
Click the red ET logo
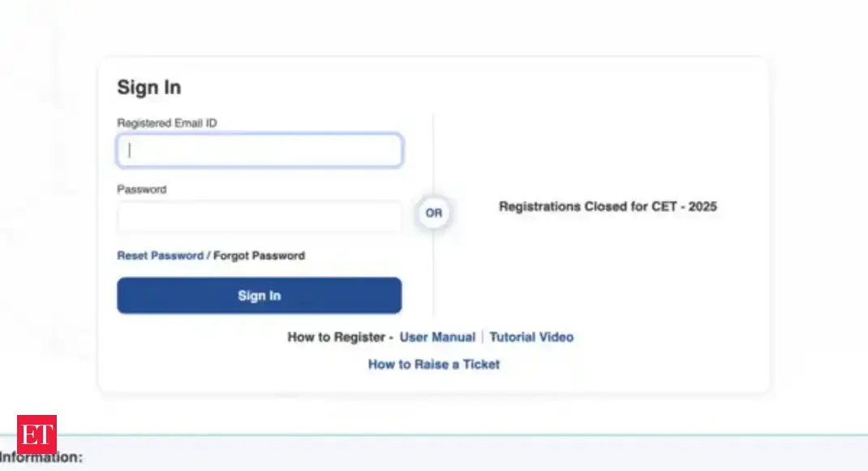point(37,435)
